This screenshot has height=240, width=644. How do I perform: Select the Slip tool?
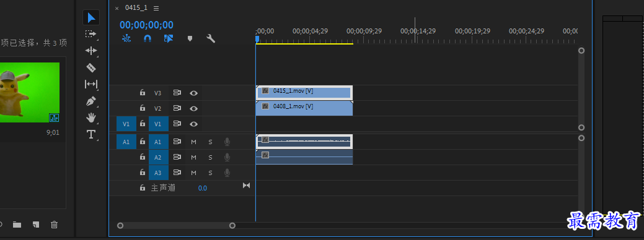pos(90,84)
